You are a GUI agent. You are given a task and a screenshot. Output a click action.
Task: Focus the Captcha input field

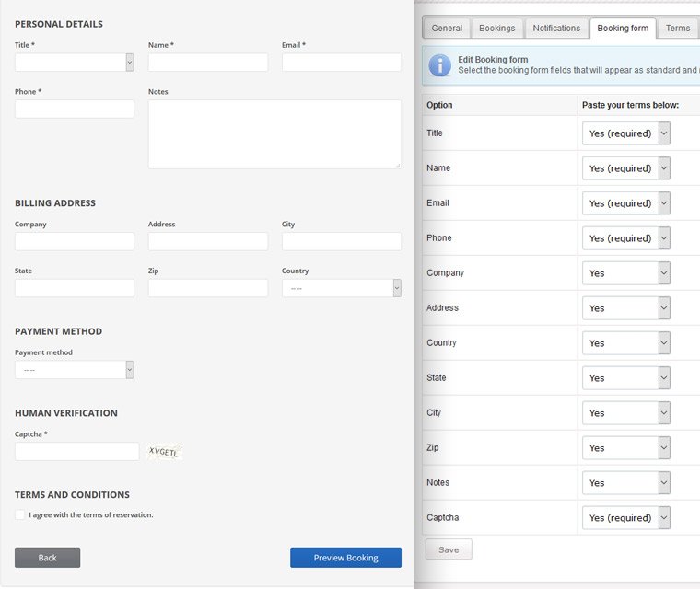(76, 452)
